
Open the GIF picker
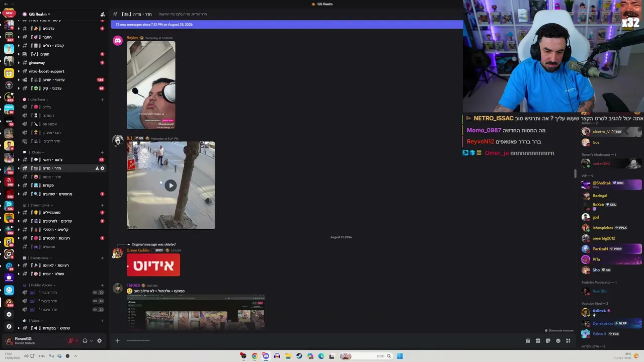[538, 341]
